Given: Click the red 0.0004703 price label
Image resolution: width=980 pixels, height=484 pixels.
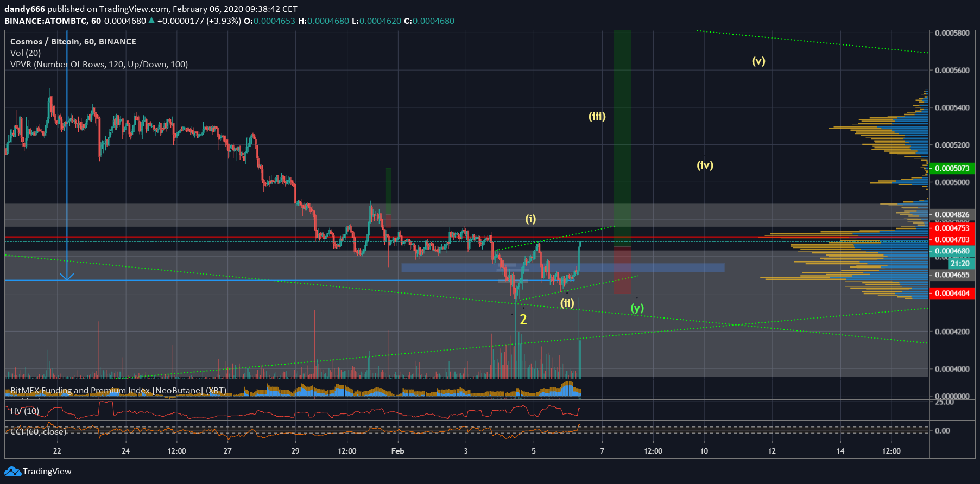Looking at the screenshot, I should [952, 239].
